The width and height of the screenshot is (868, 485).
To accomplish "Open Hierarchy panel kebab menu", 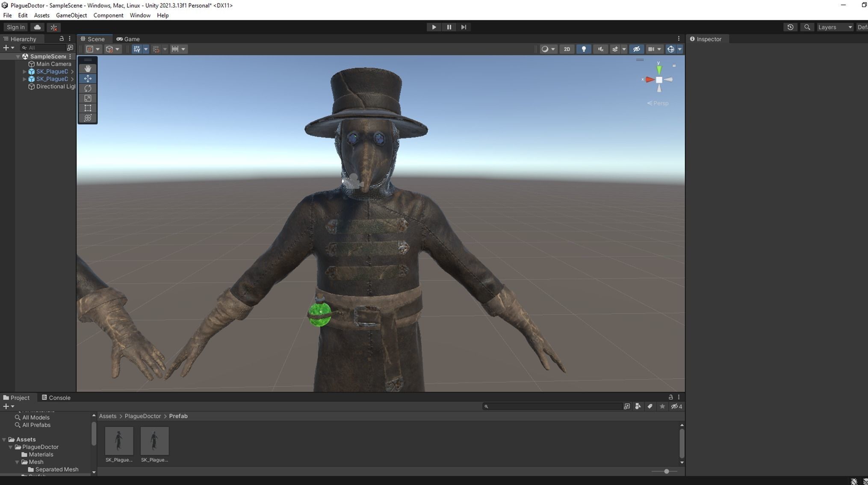I will pyautogui.click(x=70, y=38).
